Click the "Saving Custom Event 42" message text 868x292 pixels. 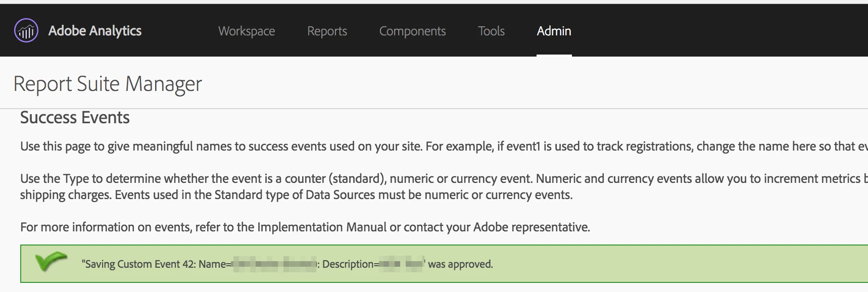pyautogui.click(x=139, y=264)
